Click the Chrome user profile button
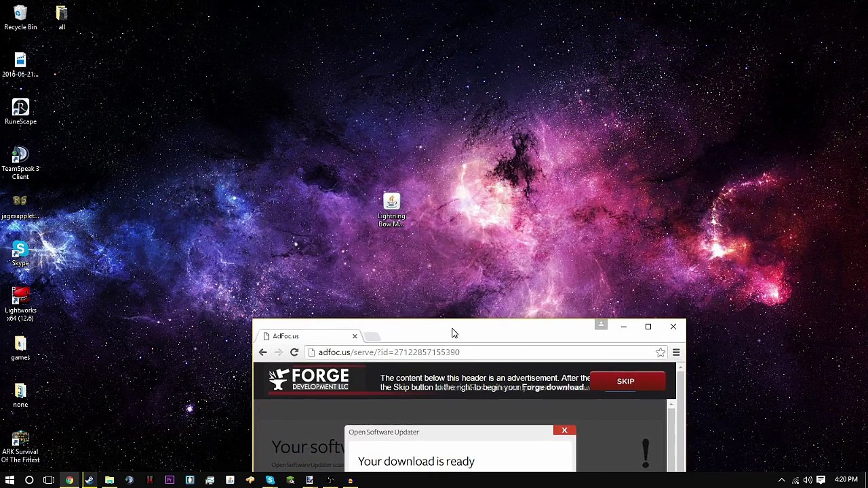Viewport: 868px width, 488px height. pyautogui.click(x=601, y=325)
